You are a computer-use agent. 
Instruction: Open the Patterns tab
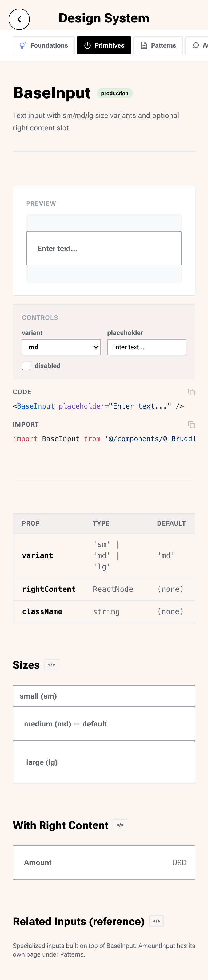point(158,45)
